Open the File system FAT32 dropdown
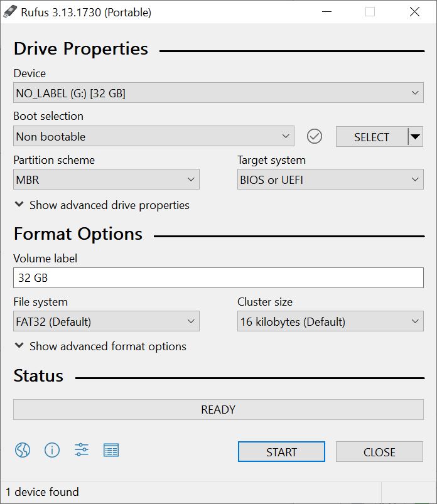437x504 pixels. 106,321
